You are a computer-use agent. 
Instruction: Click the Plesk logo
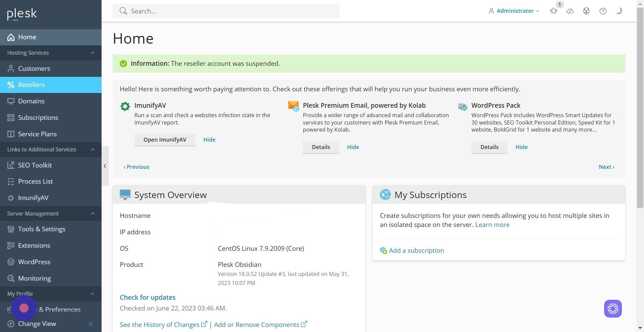tap(22, 14)
